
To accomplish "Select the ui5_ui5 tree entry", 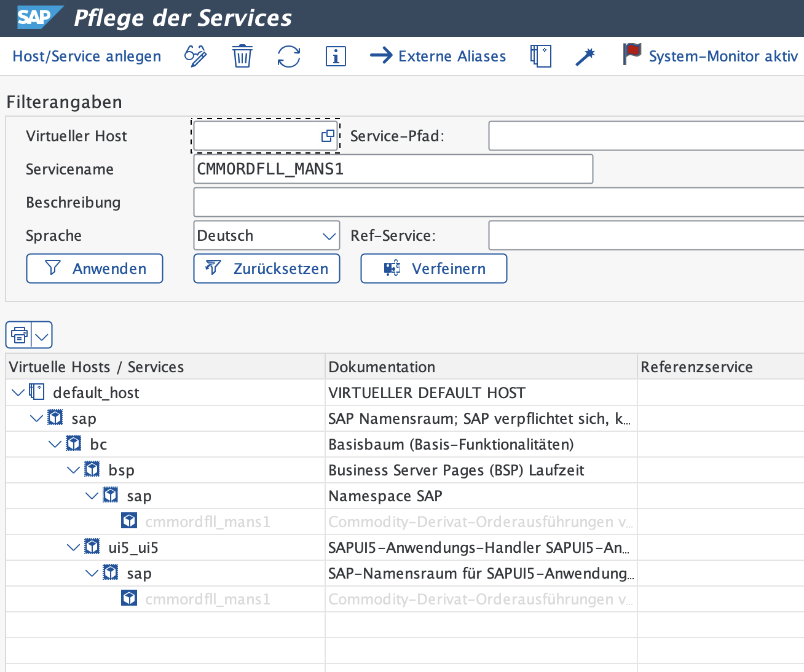I will 133,547.
